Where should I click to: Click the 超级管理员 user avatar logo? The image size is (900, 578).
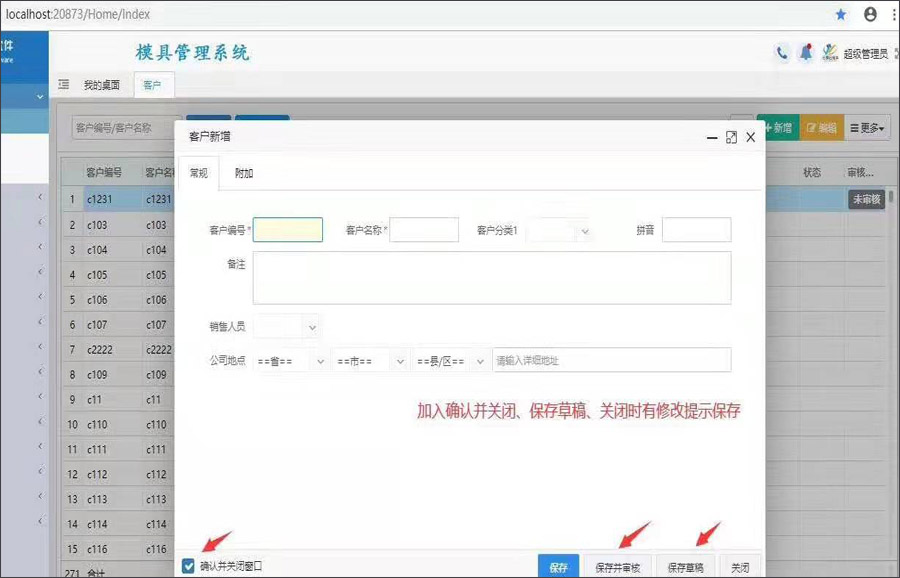pyautogui.click(x=830, y=54)
